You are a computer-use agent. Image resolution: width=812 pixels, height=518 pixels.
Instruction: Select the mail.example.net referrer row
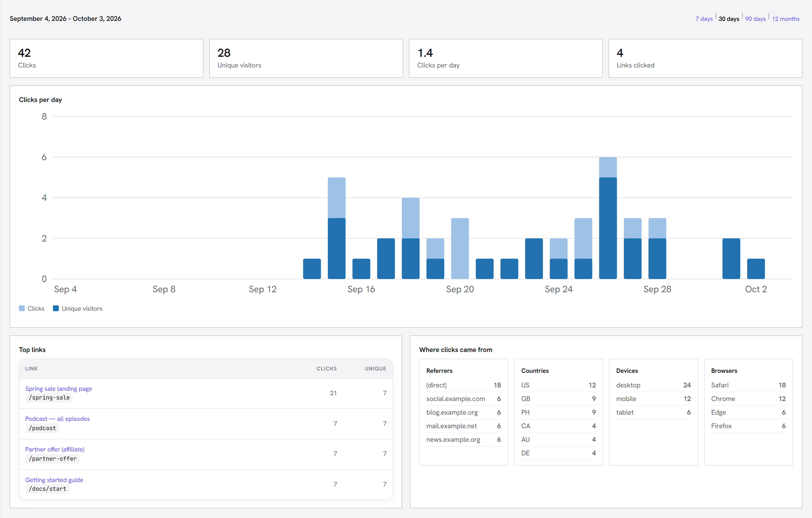point(463,426)
